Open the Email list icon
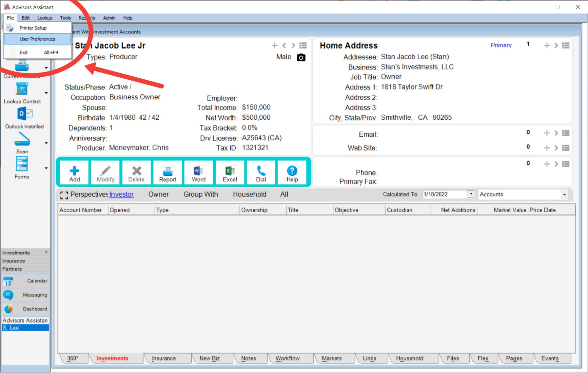This screenshot has width=588, height=373. (566, 133)
